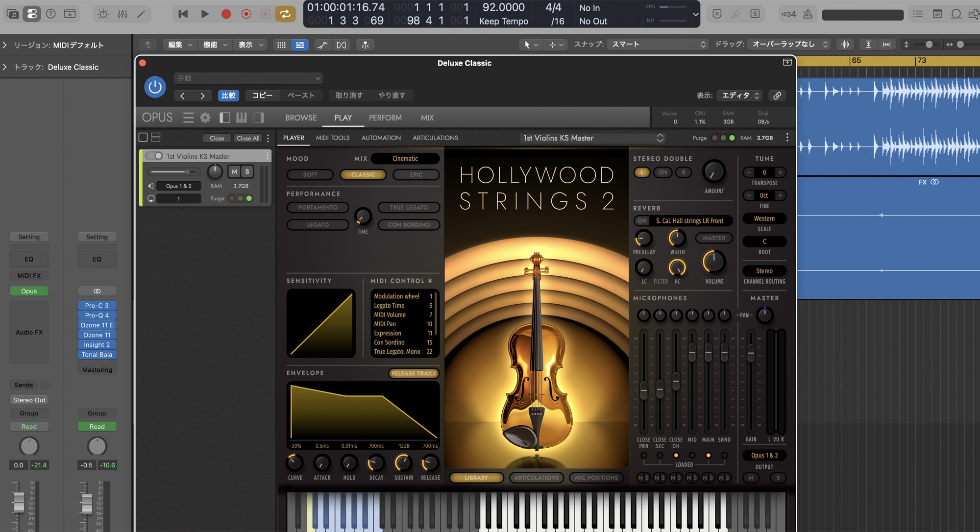Click the Compare button in plugin header
The height and width of the screenshot is (532, 980).
228,96
